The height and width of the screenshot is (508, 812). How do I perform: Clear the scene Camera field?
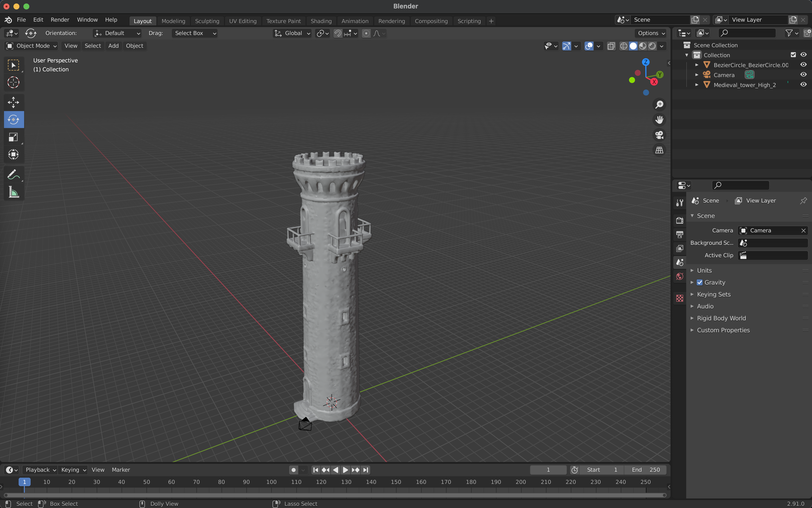[803, 230]
